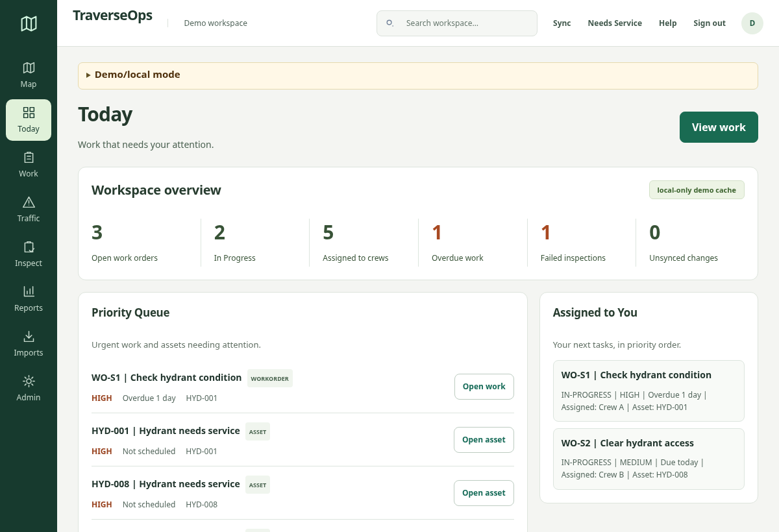
Task: Click the ASSET tag on HYD-001 row
Action: coord(258,431)
